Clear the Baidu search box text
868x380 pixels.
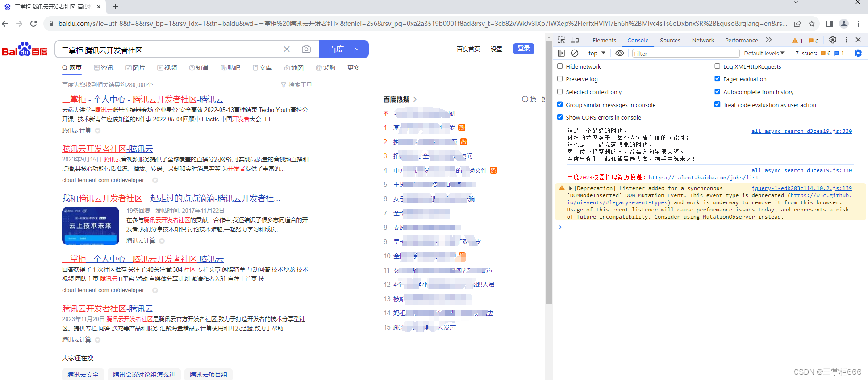pyautogui.click(x=287, y=49)
